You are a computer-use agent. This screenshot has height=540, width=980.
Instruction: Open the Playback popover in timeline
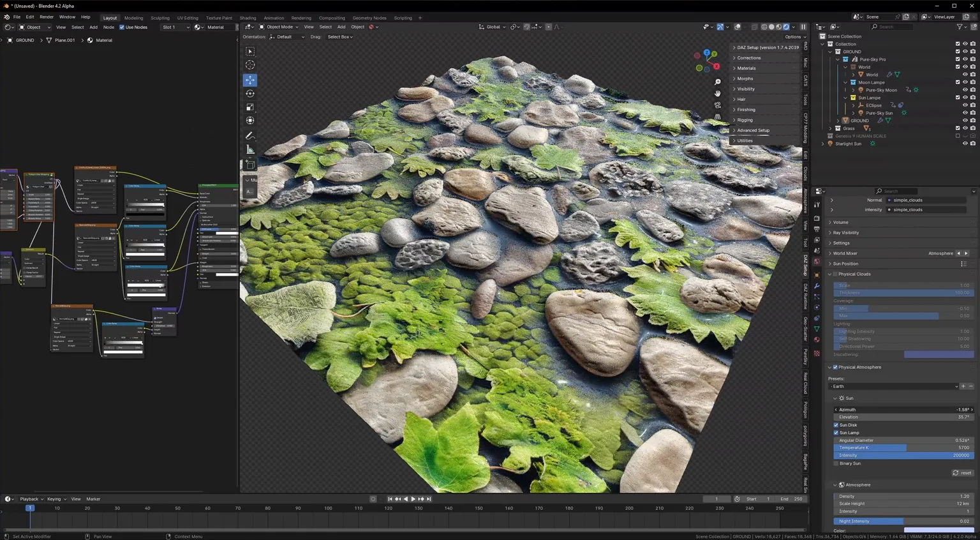click(x=31, y=499)
